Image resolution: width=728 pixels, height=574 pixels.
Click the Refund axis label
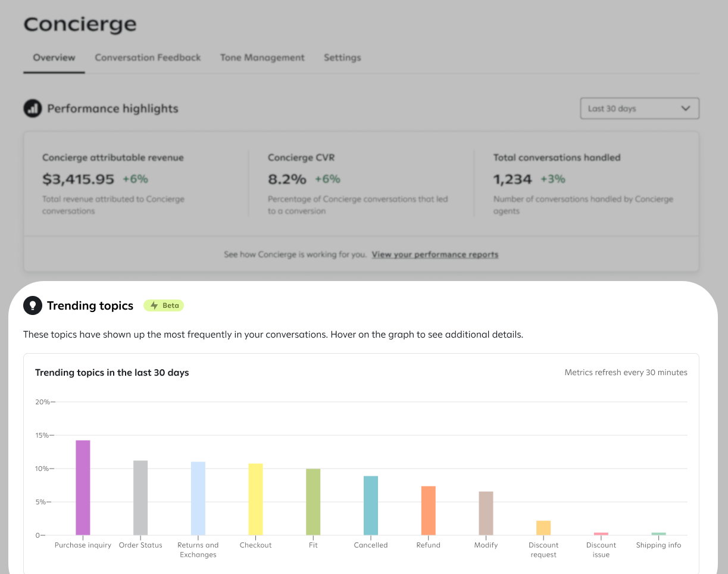(x=429, y=545)
